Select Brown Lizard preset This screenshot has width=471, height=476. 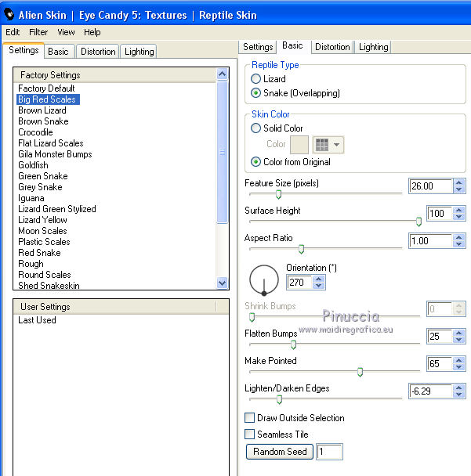click(42, 110)
